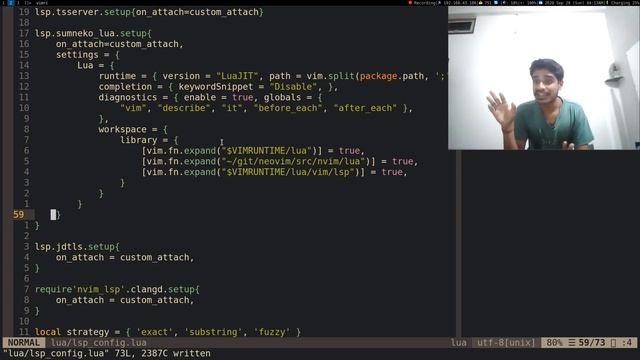The image size is (640, 360).
Task: Click the "Disable" string
Action: 293,87
